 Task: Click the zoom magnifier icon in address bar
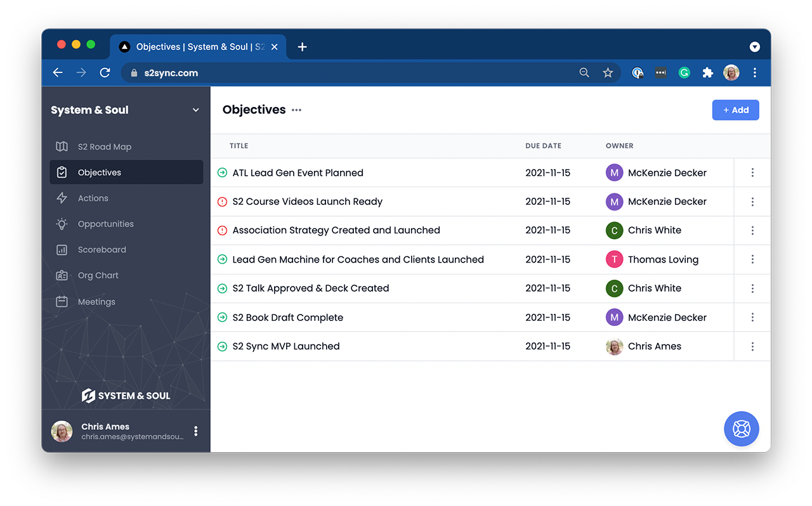coord(584,73)
